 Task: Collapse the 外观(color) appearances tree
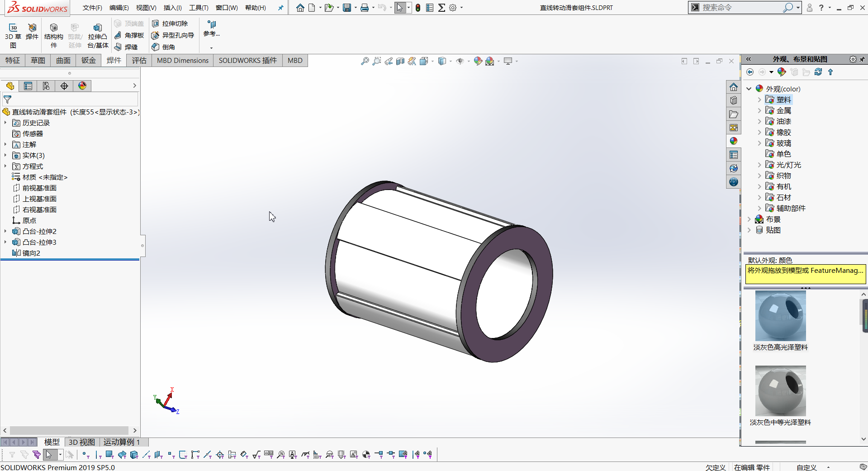749,89
